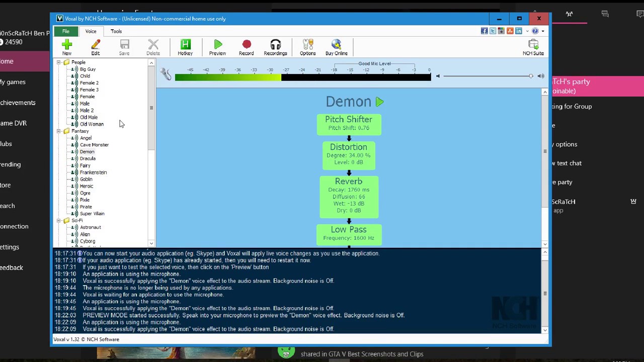Select the Pirate voice
The width and height of the screenshot is (644, 362).
(86, 207)
